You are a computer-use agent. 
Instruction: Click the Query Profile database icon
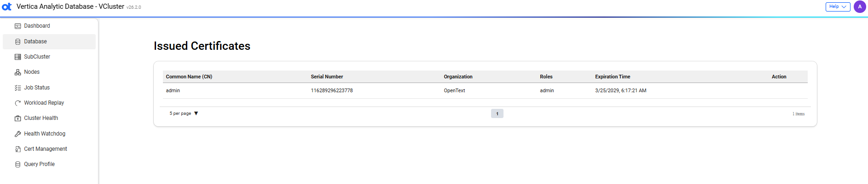(x=18, y=165)
